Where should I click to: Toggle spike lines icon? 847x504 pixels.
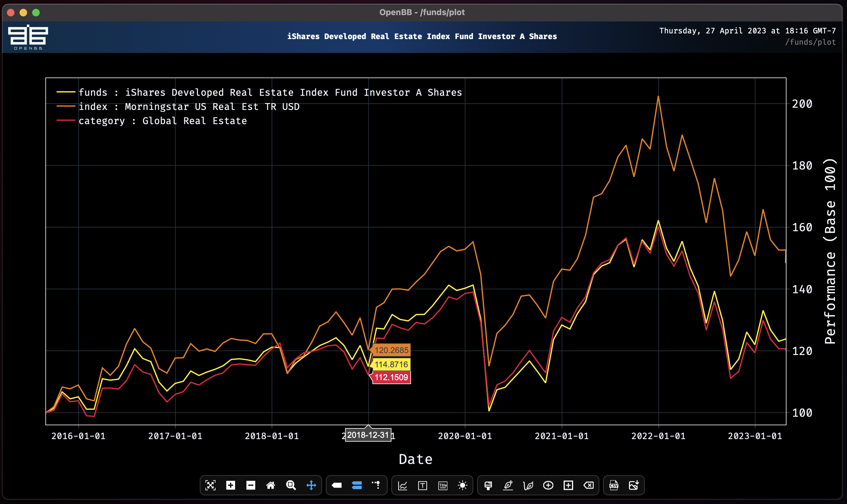[376, 485]
